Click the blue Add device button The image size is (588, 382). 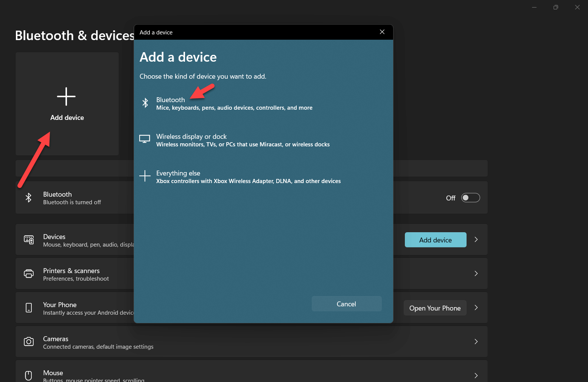point(435,240)
